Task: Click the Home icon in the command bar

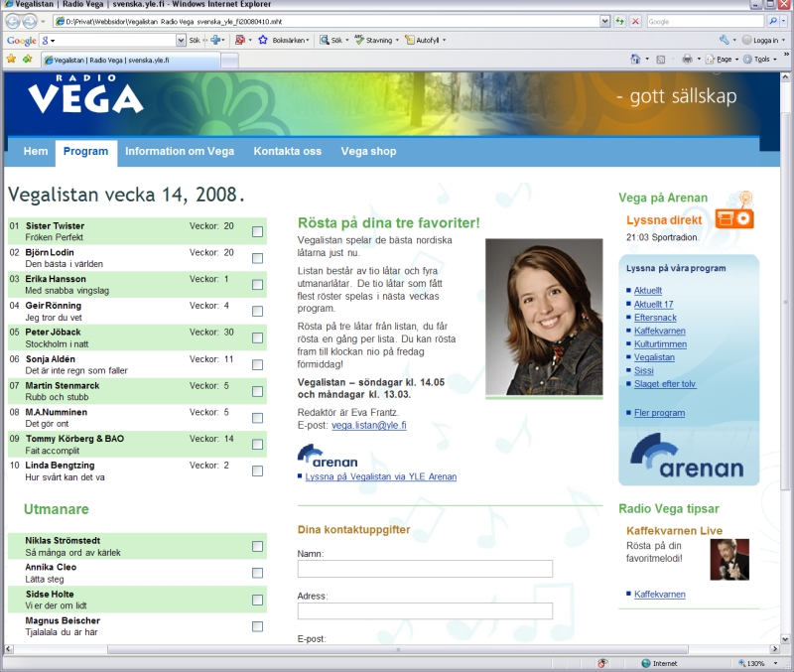Action: (x=635, y=60)
